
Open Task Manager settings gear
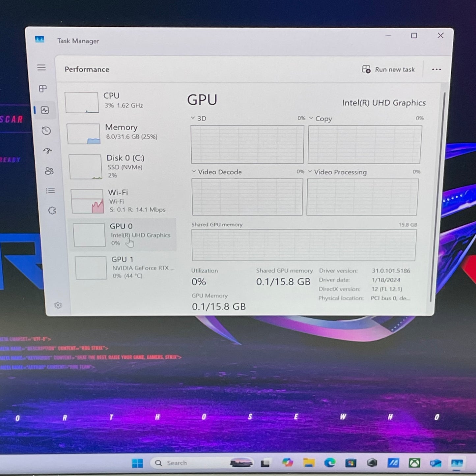[58, 305]
